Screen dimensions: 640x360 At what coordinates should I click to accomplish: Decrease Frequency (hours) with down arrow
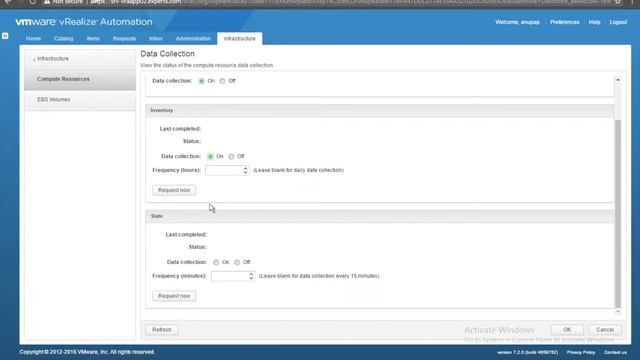[x=245, y=173]
